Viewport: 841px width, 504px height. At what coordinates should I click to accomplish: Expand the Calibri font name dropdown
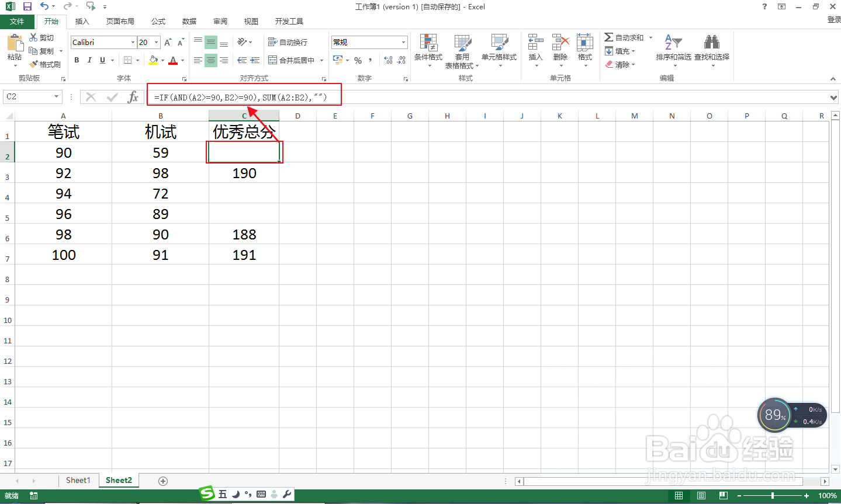point(133,42)
